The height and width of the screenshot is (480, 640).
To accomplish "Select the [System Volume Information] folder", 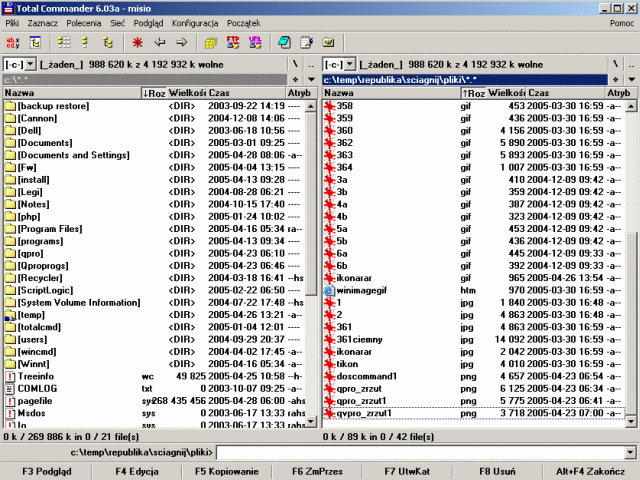I will (x=154, y=303).
